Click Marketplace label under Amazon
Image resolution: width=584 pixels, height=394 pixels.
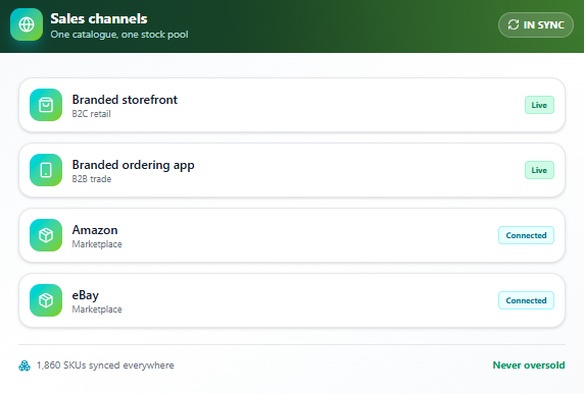tap(97, 244)
